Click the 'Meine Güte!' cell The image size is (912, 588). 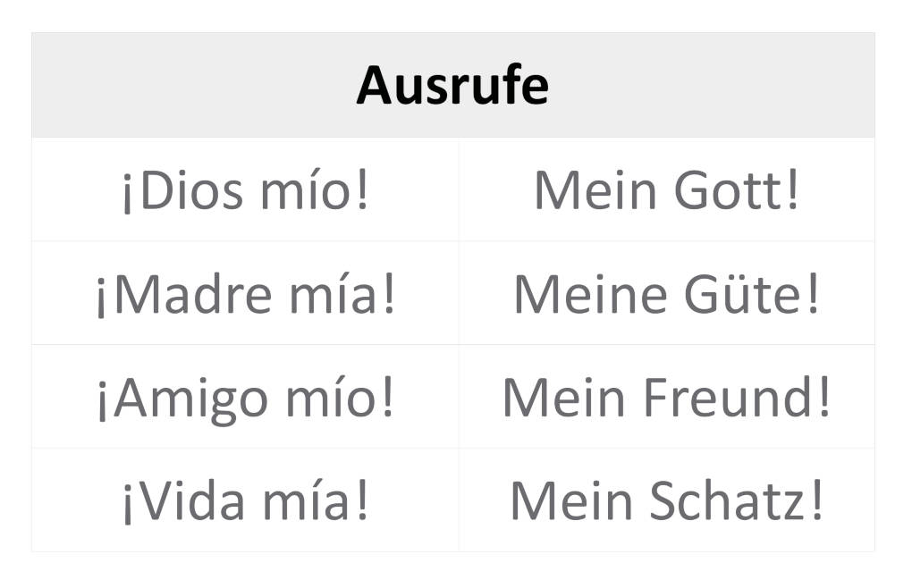point(666,294)
